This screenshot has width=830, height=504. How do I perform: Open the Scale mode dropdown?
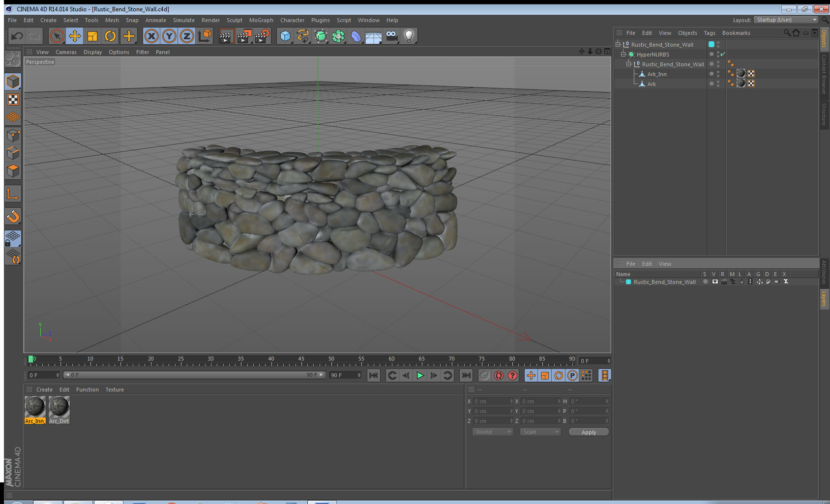[x=540, y=432]
